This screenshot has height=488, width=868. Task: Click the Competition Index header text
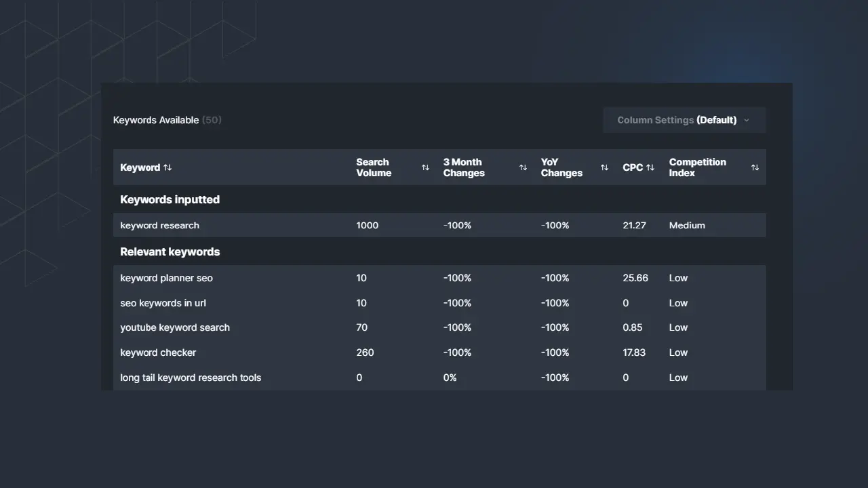click(x=698, y=167)
